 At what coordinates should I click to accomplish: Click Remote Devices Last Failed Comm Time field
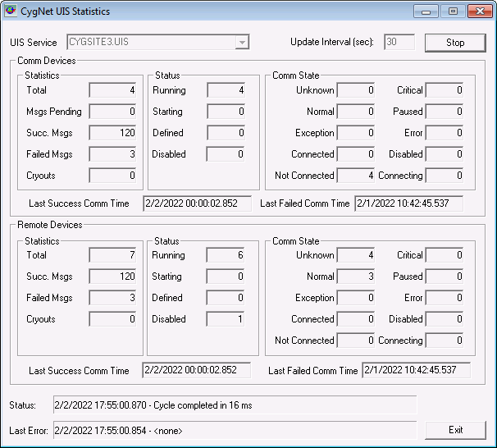(416, 370)
